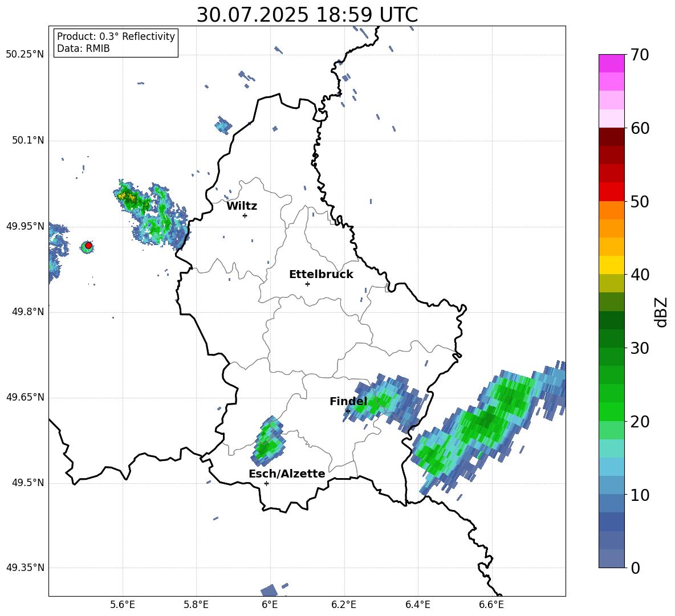Click the colorbar tick label 20
This screenshot has height=616, width=675.
640,421
